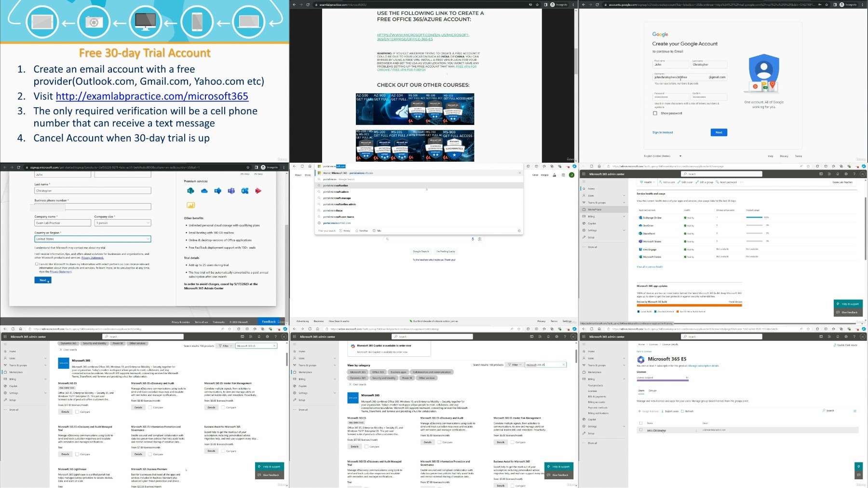Select Office 365 category pill in catalog
Screen dimensions: 868x488
(378, 372)
